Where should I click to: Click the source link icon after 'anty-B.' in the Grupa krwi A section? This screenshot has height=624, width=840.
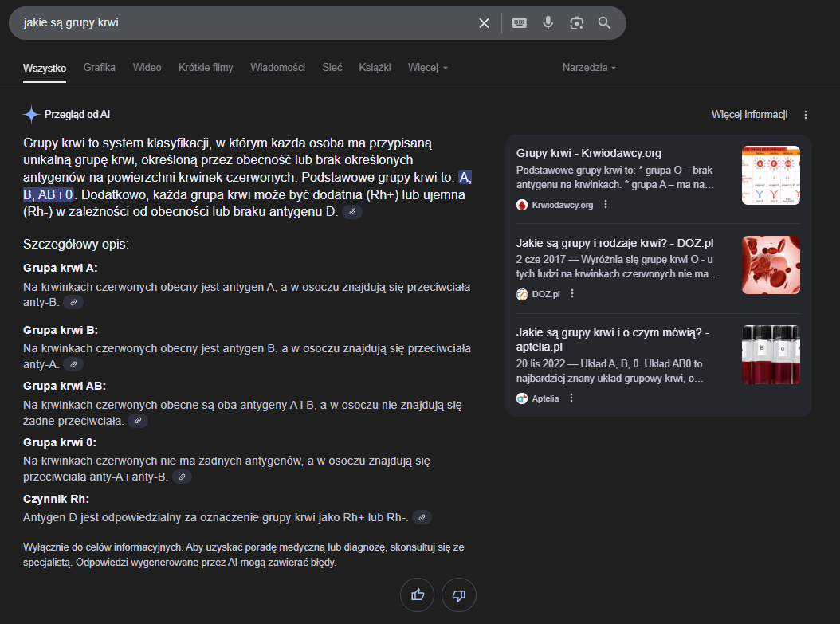[73, 302]
